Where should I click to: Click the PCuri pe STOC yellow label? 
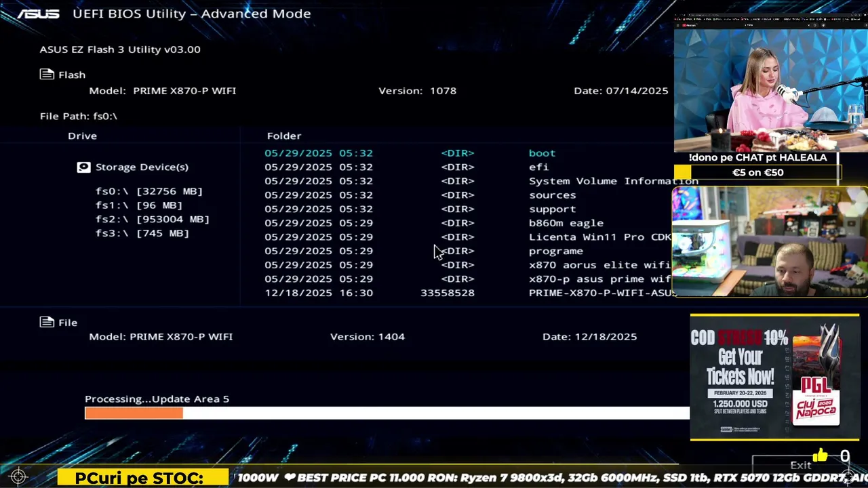[x=142, y=478]
